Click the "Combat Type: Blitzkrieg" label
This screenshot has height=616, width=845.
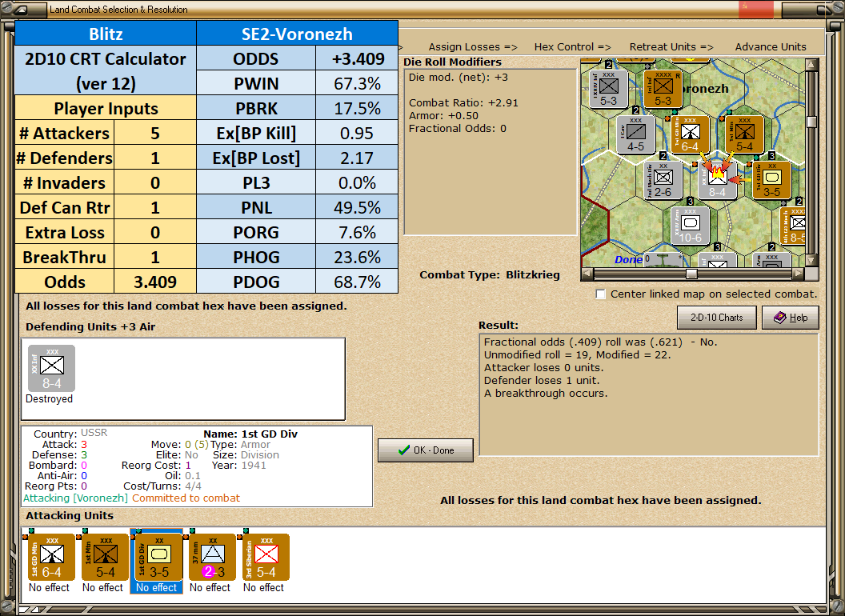pos(490,275)
